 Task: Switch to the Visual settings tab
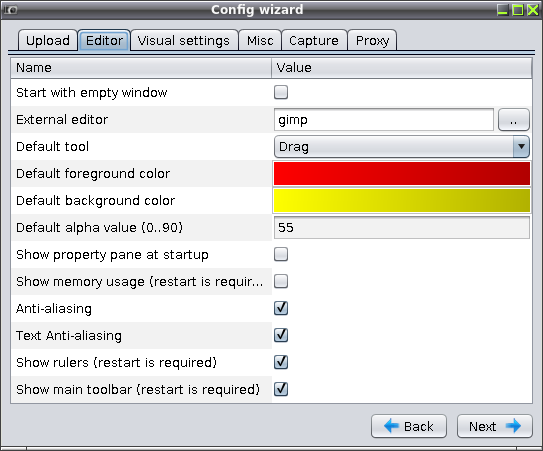184,41
